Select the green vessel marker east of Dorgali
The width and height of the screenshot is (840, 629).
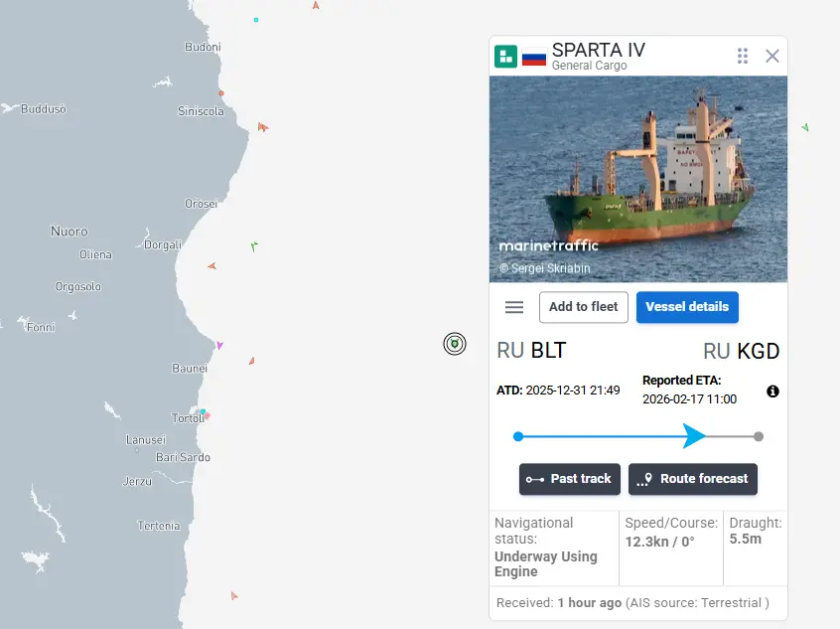click(254, 245)
